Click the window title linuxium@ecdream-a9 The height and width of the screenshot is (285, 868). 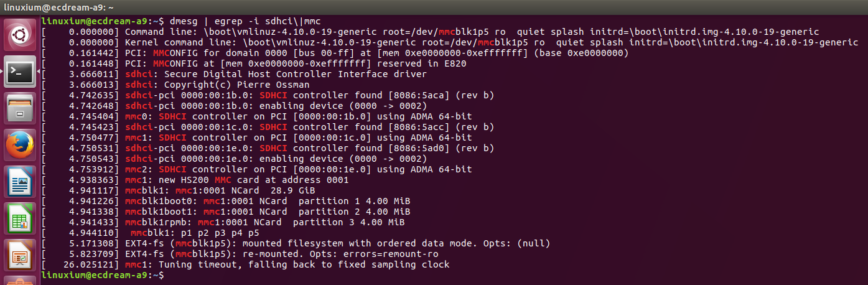pyautogui.click(x=59, y=7)
